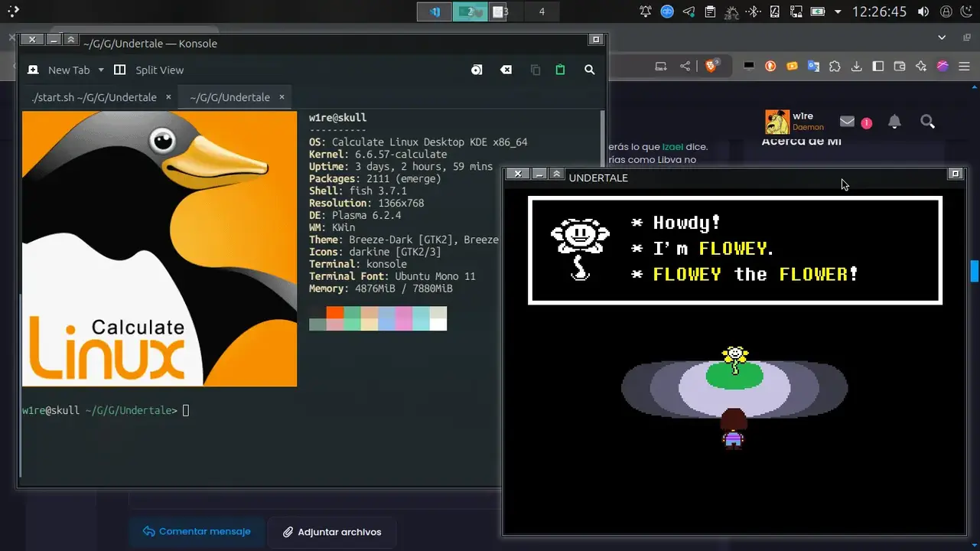980x551 pixels.
Task: Open the Extensions puzzle-piece menu
Action: (835, 67)
